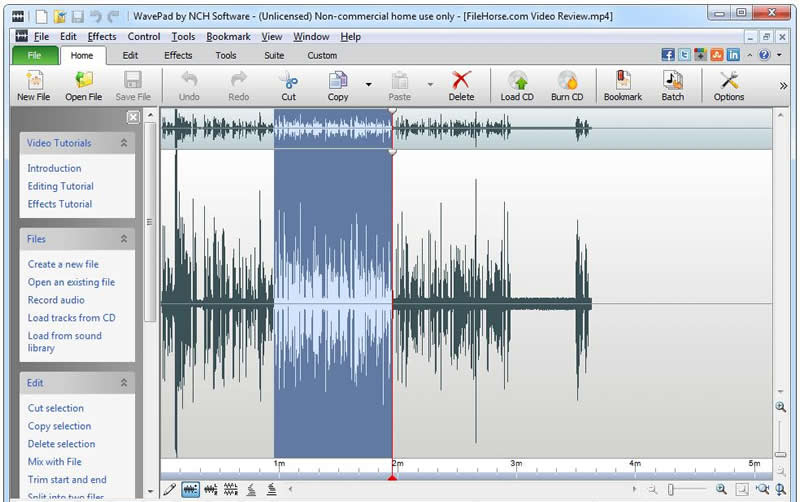Click the Google plus share icon
Viewport: 800px width, 502px height.
click(x=701, y=55)
